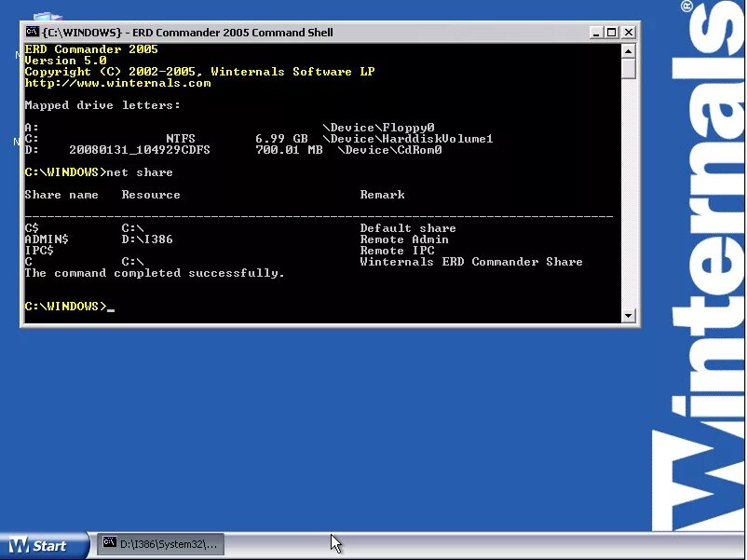This screenshot has width=748, height=560.
Task: Click the vertical scrollbar thumb
Action: tap(629, 68)
